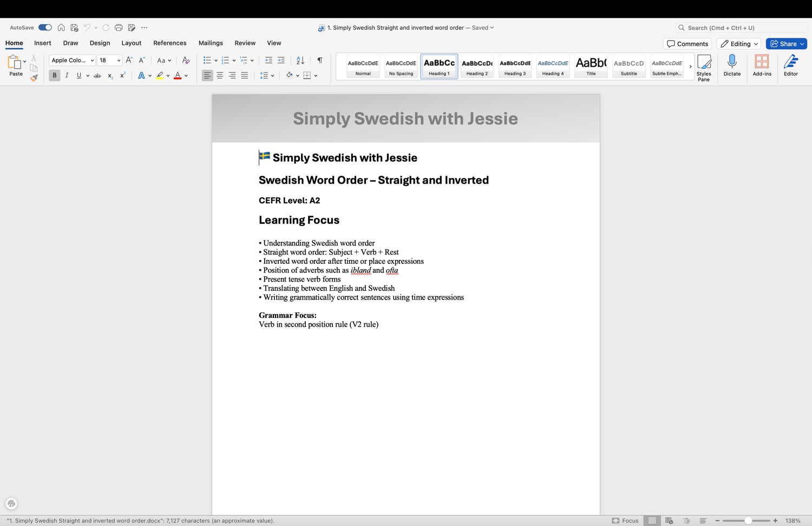The height and width of the screenshot is (526, 812).
Task: Open the Styles Pane
Action: [704, 68]
